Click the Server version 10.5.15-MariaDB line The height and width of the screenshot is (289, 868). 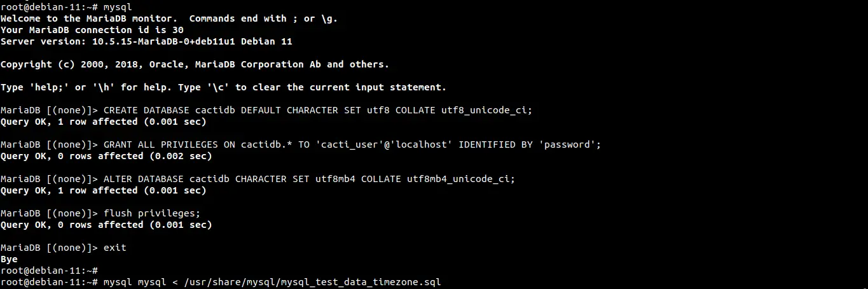(146, 41)
